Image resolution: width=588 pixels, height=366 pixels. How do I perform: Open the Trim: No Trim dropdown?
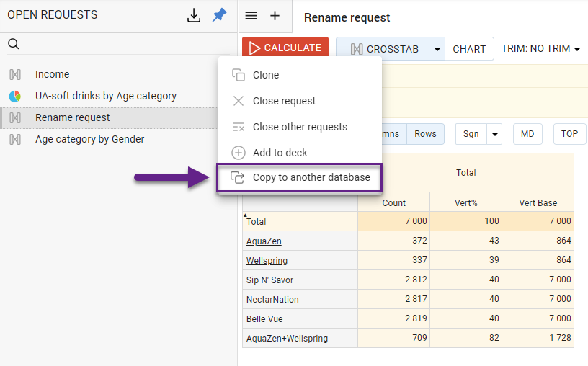point(540,49)
